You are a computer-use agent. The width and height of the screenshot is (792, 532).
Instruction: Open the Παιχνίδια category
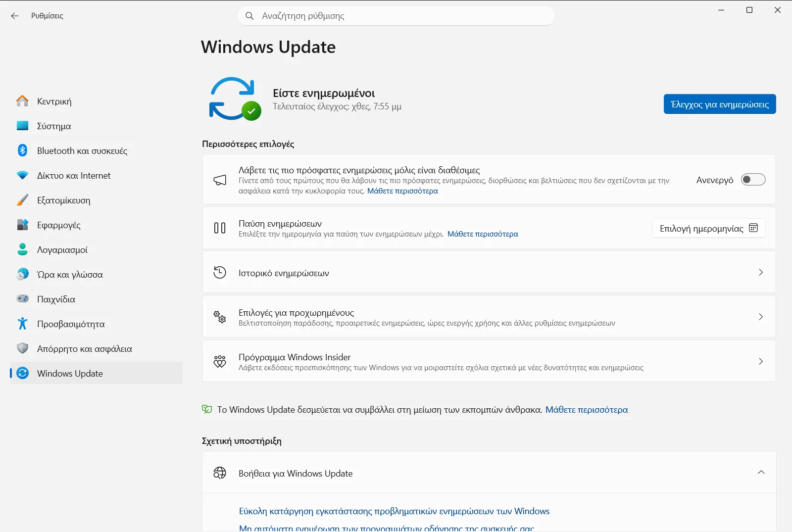(96, 299)
